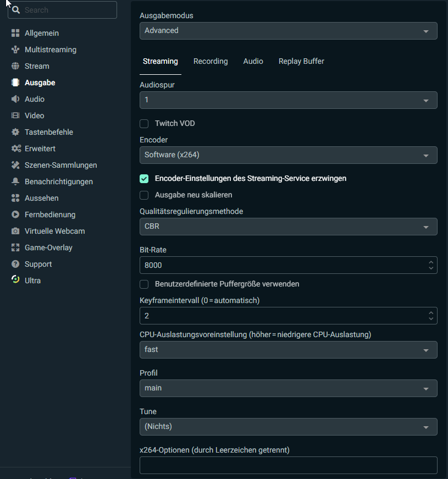448x479 pixels.
Task: Click the Allgemein grid icon in sidebar
Action: [x=15, y=34]
